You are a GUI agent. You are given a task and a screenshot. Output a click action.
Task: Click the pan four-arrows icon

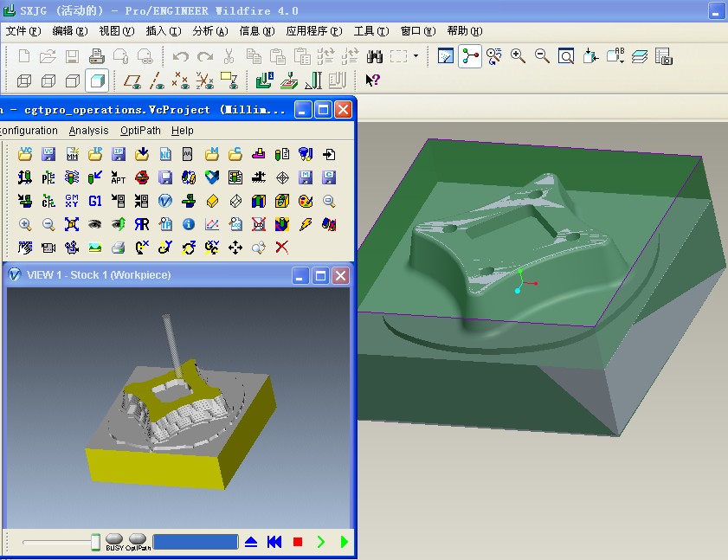[235, 248]
